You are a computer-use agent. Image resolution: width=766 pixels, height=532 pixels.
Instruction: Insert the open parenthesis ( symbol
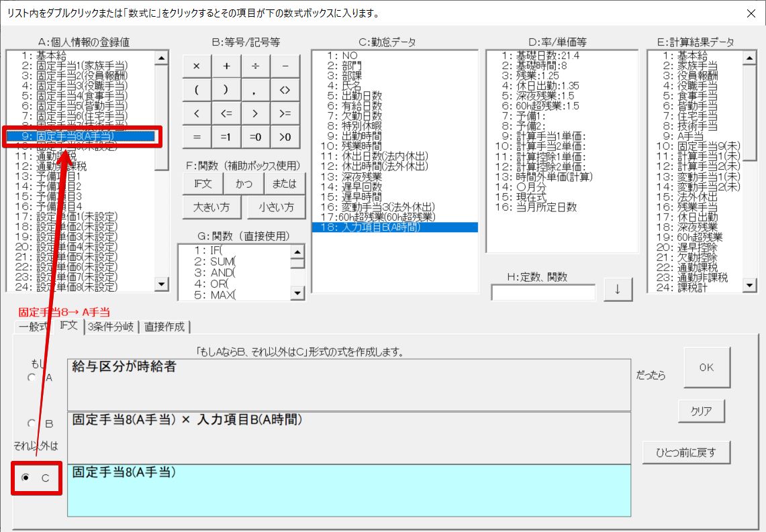tap(197, 90)
